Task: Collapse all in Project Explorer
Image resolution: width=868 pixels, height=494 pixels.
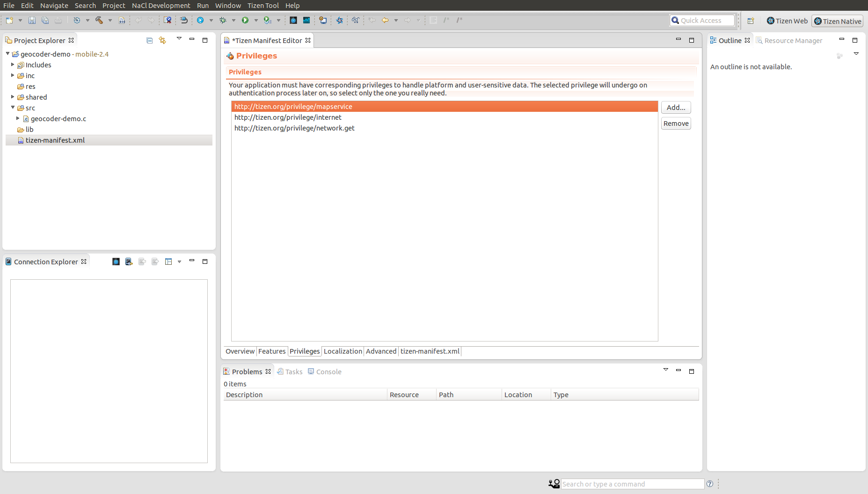Action: tap(150, 41)
